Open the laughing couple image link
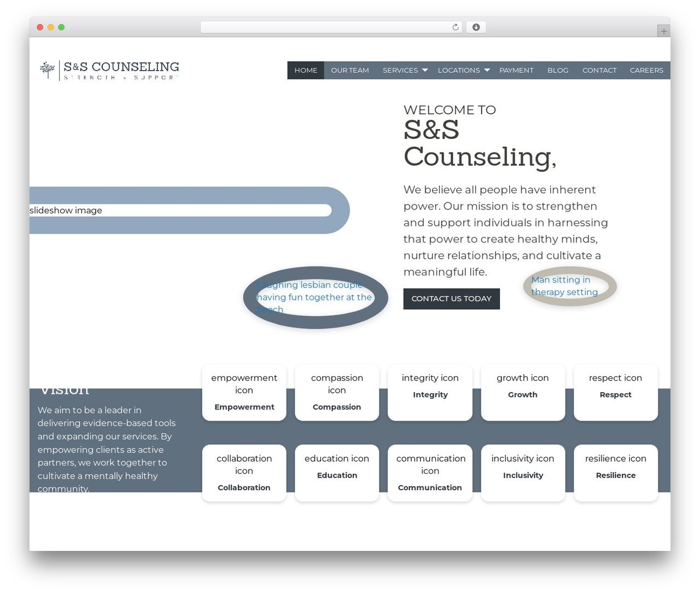 coord(315,297)
